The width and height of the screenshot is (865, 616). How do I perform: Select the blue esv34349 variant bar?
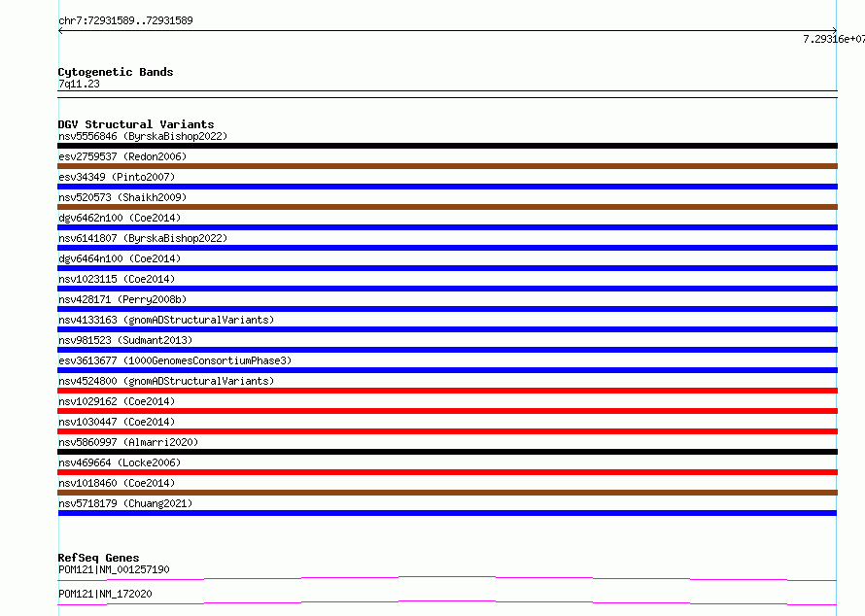[x=447, y=187]
